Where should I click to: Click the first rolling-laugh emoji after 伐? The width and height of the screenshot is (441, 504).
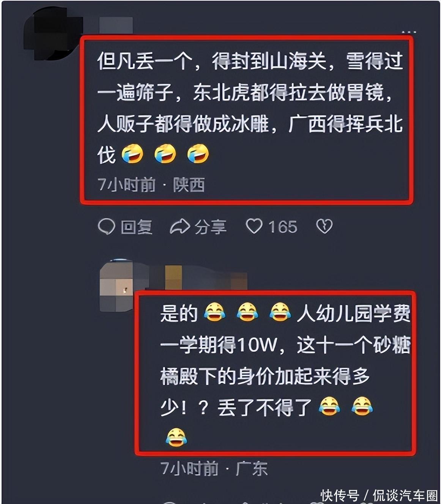point(132,154)
